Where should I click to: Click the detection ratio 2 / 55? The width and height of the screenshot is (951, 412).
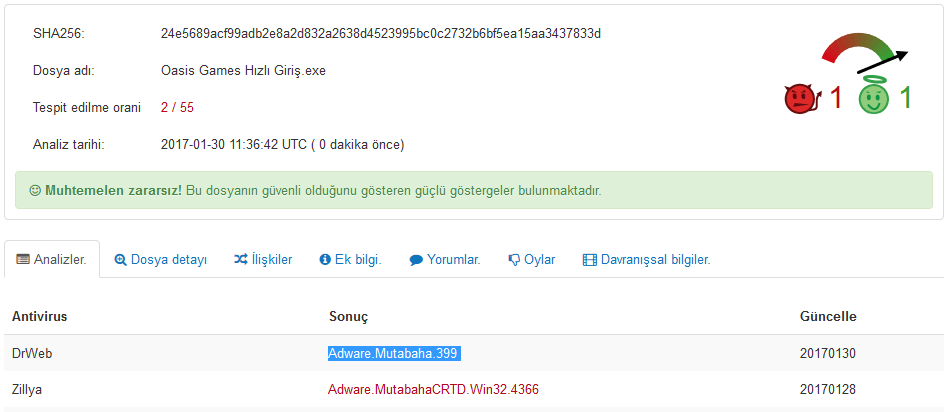click(177, 108)
